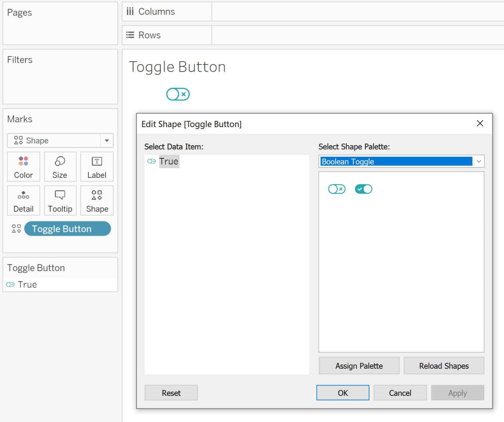
Task: Click the Toggle Button pill on Shape
Action: tap(67, 229)
